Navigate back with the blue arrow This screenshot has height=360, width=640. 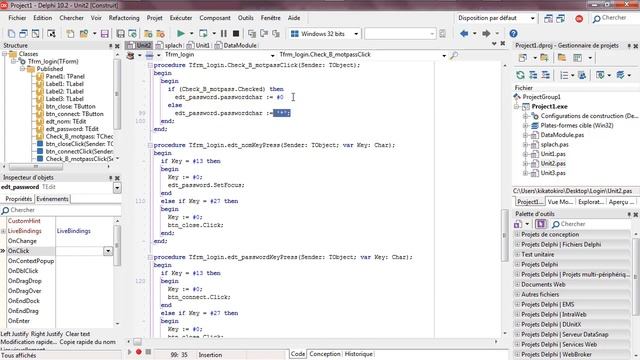[x=464, y=33]
